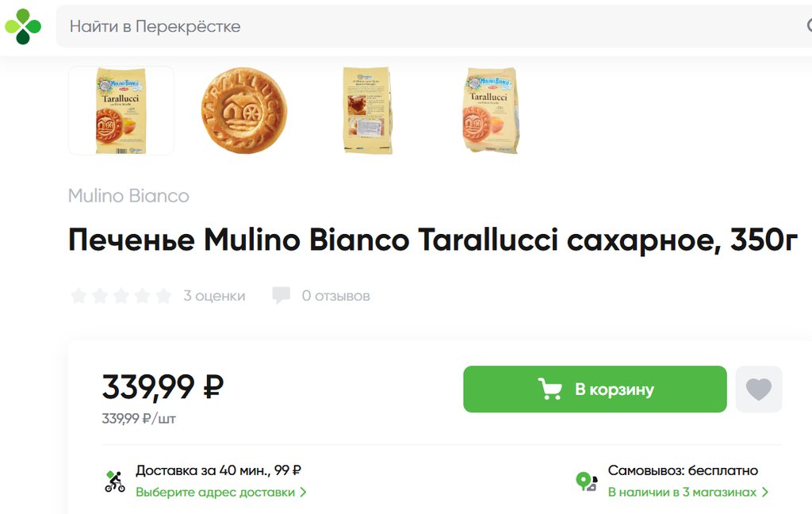Click the fifth rating star
812x514 pixels.
tap(163, 296)
